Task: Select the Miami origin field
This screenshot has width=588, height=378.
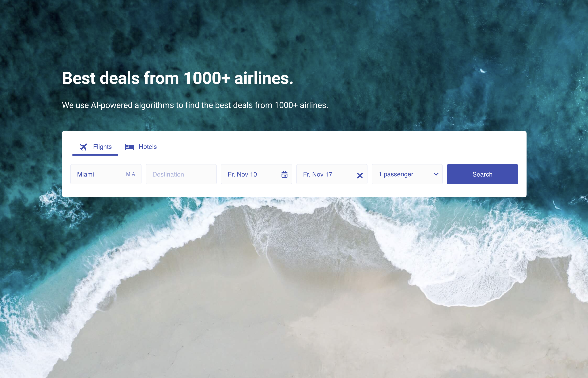Action: tap(106, 174)
